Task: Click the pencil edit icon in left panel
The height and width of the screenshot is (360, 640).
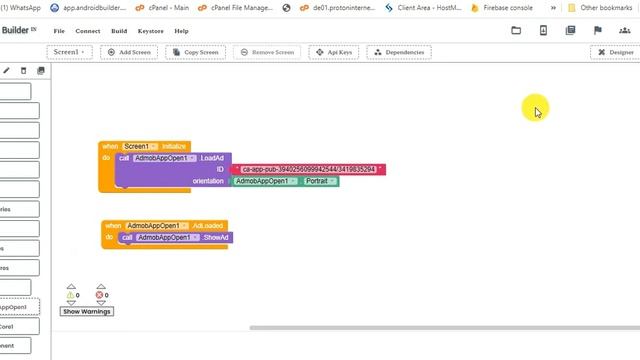Action: tap(7, 71)
